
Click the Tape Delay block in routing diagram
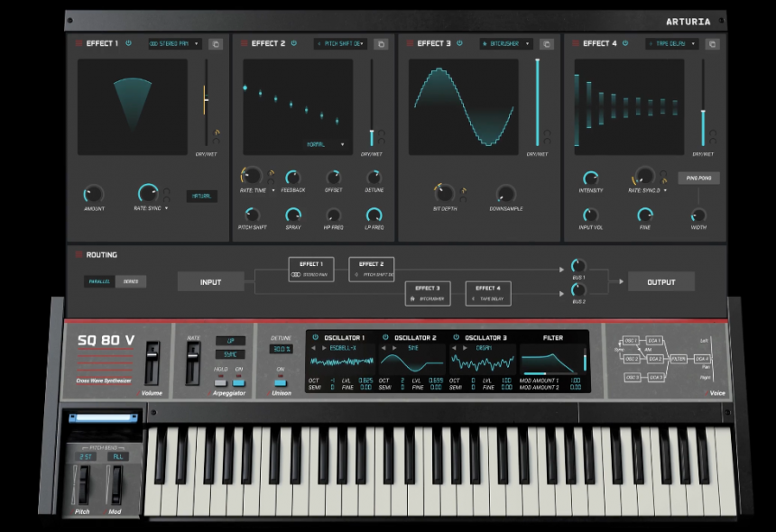pos(487,293)
